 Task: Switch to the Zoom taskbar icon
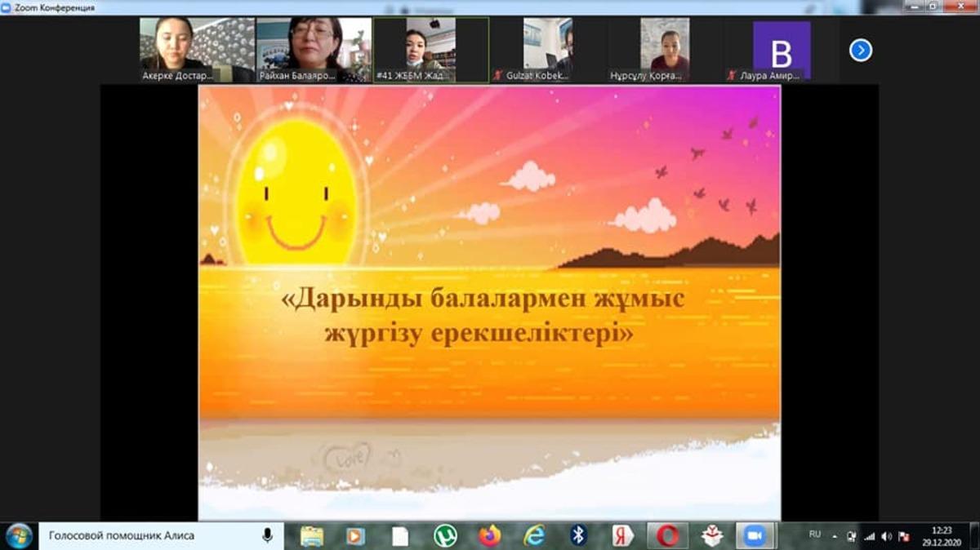click(x=755, y=536)
